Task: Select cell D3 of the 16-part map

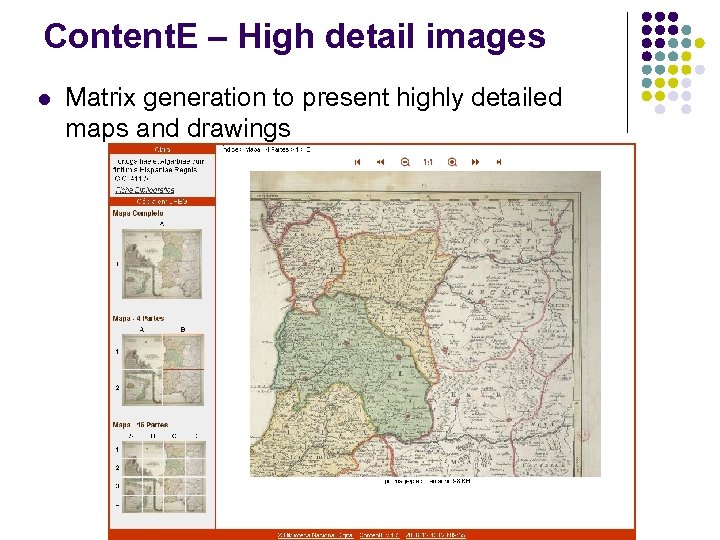Action: tap(196, 486)
